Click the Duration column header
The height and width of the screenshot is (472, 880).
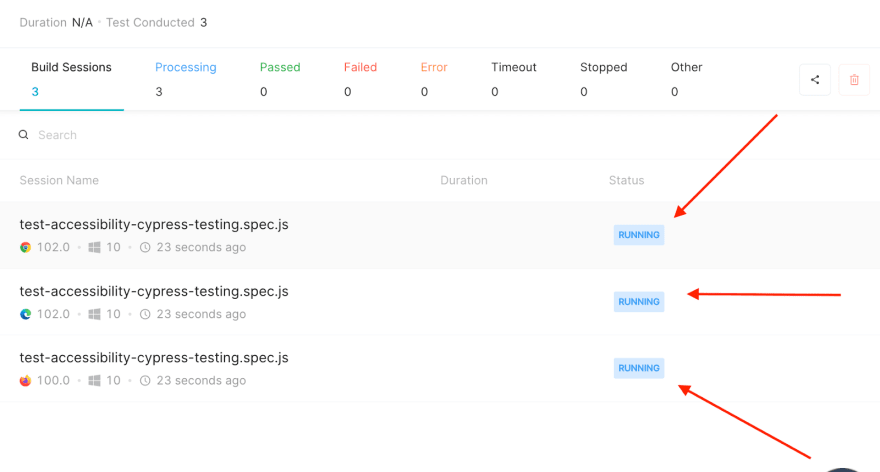click(464, 180)
